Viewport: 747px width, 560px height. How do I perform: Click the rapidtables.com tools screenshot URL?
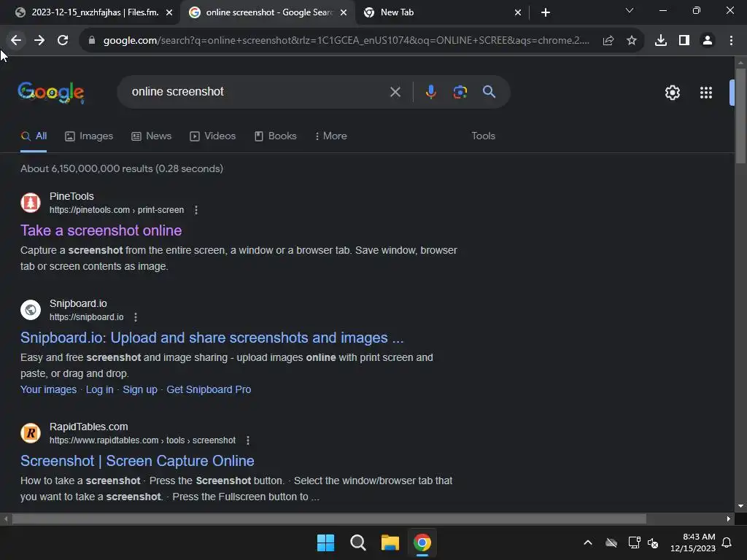tap(142, 440)
